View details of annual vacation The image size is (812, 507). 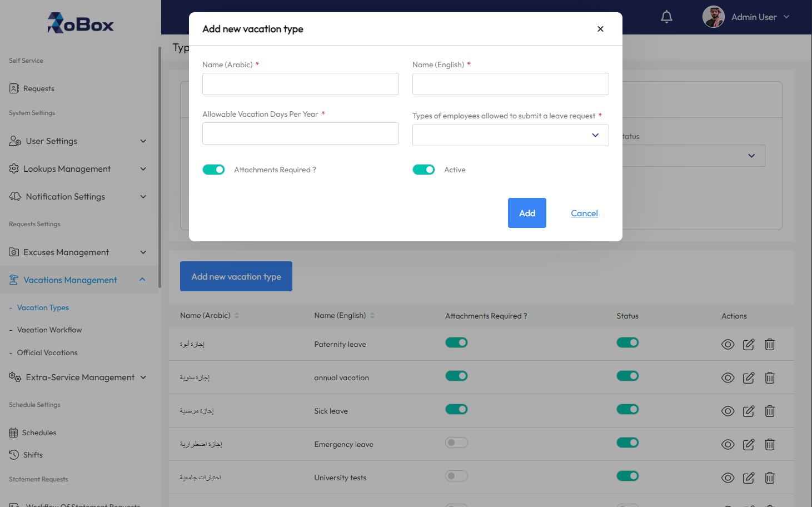[728, 377]
